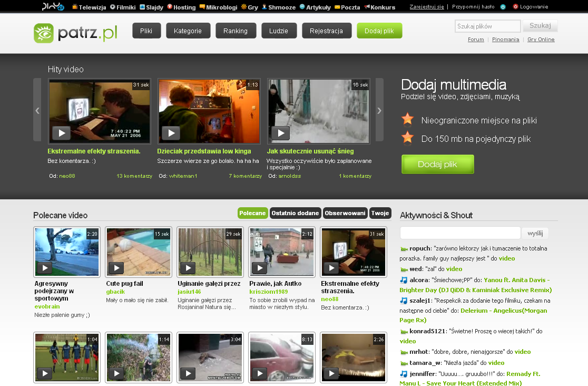Focus the 'Szukaj plików' search field
588x386 pixels.
point(487,26)
